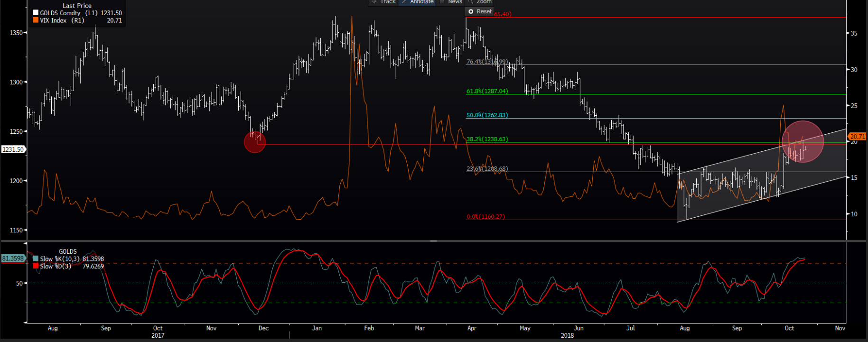
Task: Select the 76.4% Fibonacci level label
Action: [487, 62]
